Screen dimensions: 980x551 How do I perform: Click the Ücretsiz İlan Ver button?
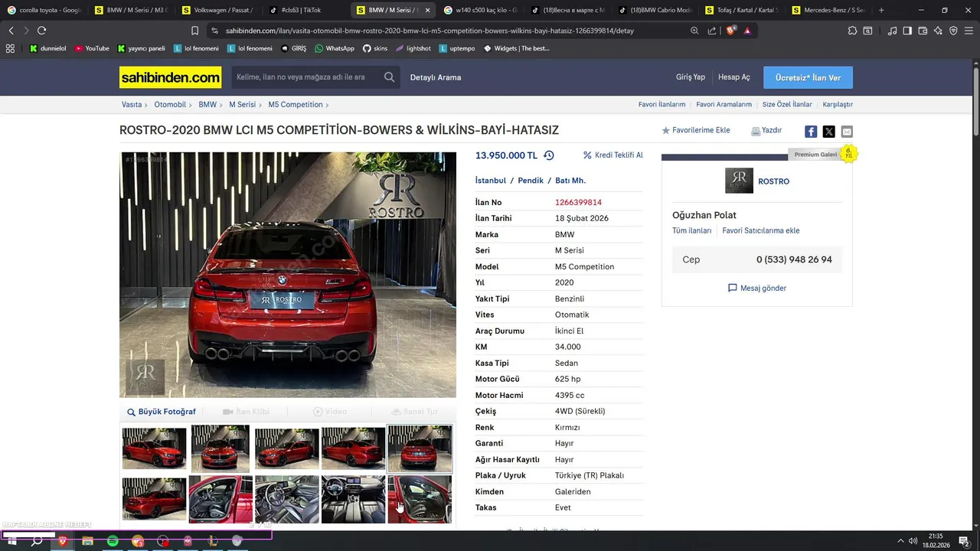coord(808,77)
